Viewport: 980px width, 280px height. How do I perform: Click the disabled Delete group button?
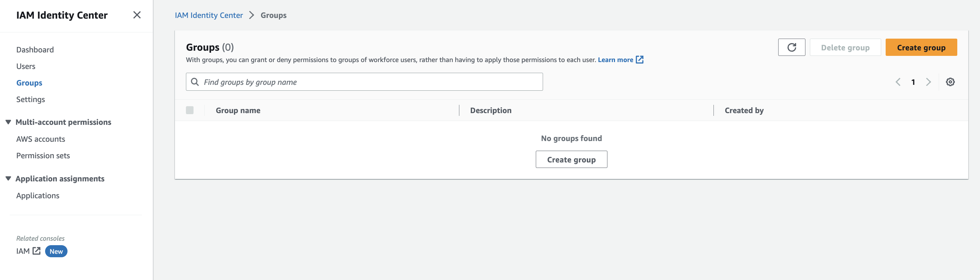click(x=845, y=47)
